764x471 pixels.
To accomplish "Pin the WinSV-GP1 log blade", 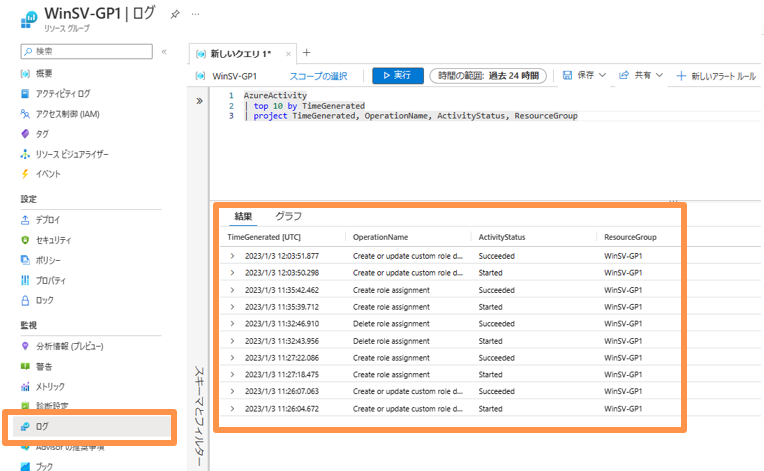I will [x=175, y=15].
